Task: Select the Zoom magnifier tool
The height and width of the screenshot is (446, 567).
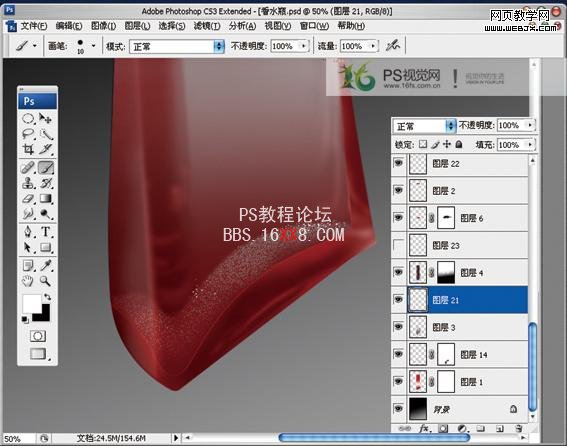Action: 45,281
